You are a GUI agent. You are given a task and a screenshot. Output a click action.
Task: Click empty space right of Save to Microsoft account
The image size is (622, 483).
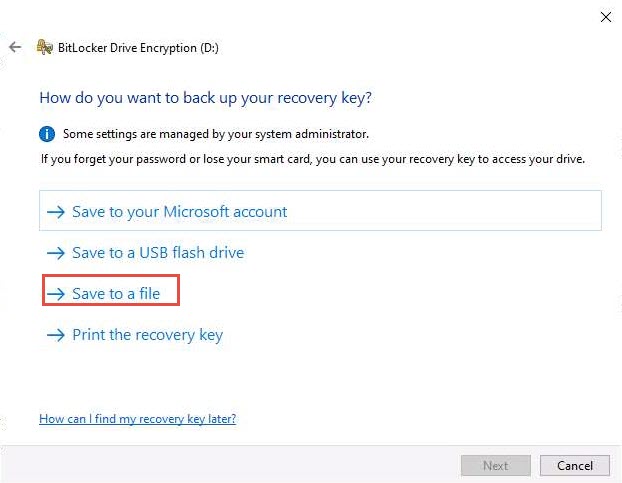pos(450,212)
